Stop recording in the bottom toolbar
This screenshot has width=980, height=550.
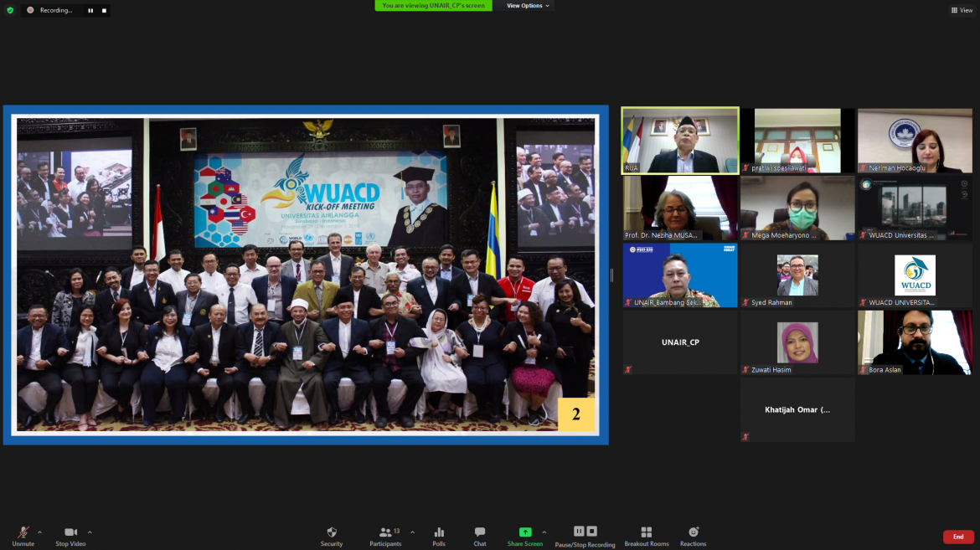592,532
